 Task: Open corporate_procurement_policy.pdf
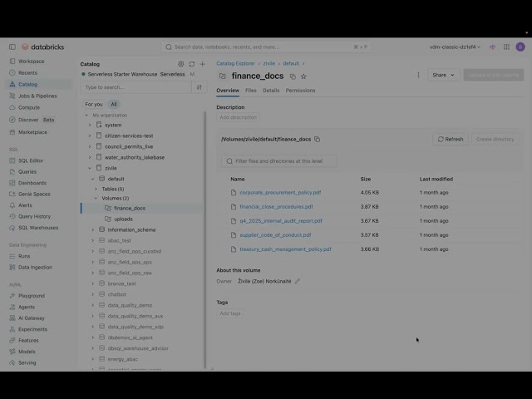(x=280, y=192)
